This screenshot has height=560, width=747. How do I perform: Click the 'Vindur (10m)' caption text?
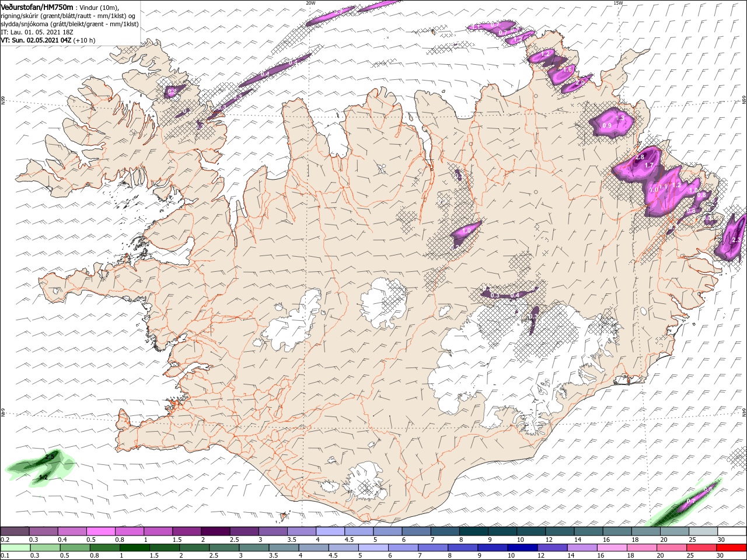pos(99,7)
